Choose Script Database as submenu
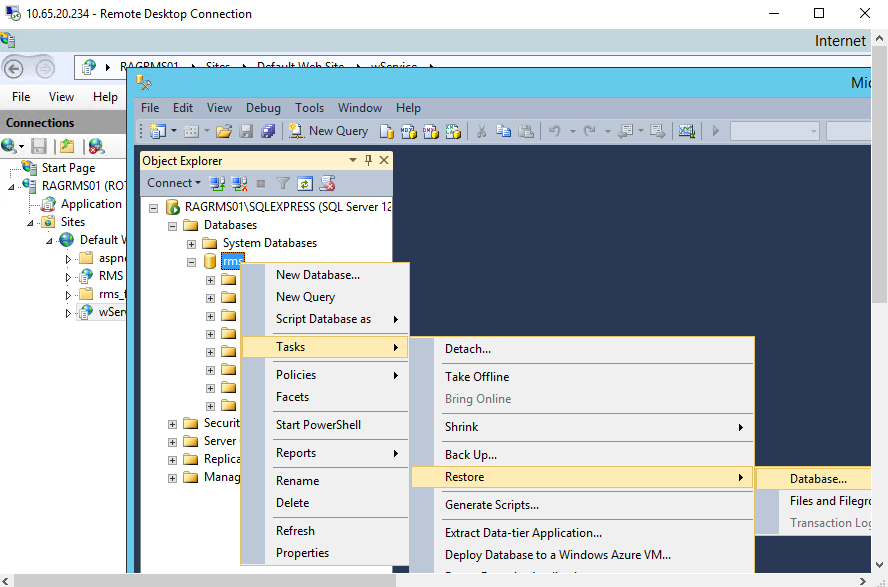This screenshot has height=587, width=888. (325, 319)
